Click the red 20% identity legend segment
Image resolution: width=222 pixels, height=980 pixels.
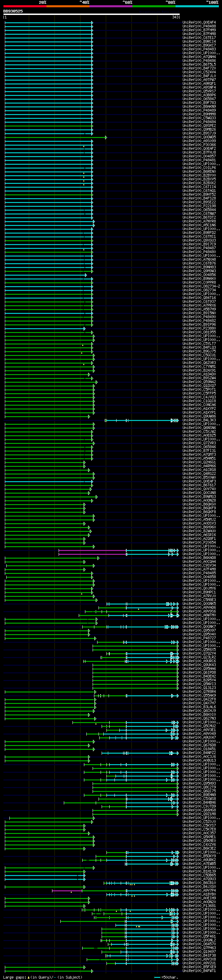click(x=25, y=6)
